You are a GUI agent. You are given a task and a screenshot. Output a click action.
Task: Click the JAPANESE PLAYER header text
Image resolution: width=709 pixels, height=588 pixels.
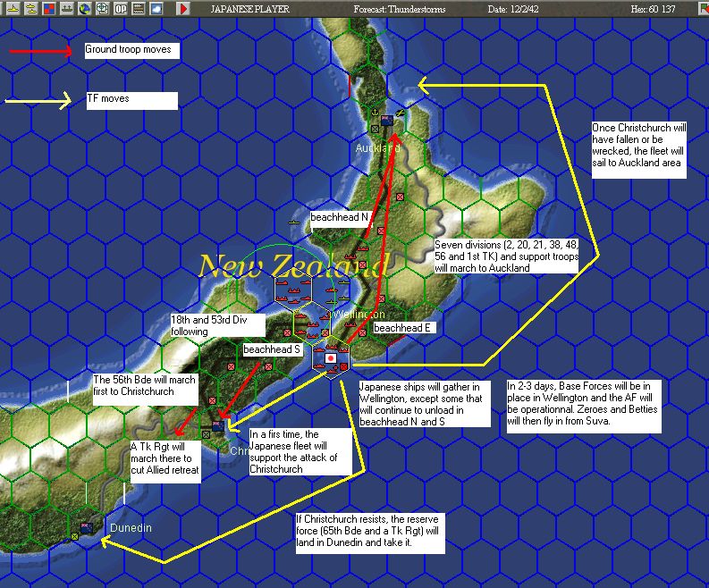tap(250, 9)
